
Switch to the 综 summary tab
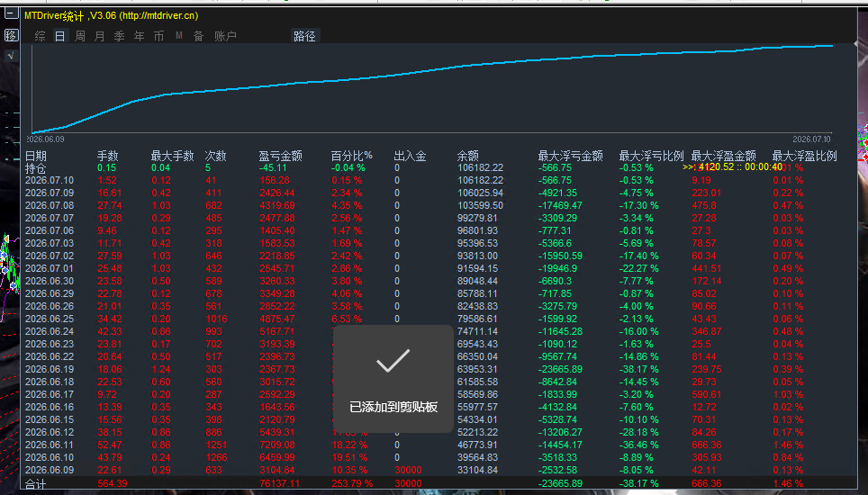pos(40,36)
